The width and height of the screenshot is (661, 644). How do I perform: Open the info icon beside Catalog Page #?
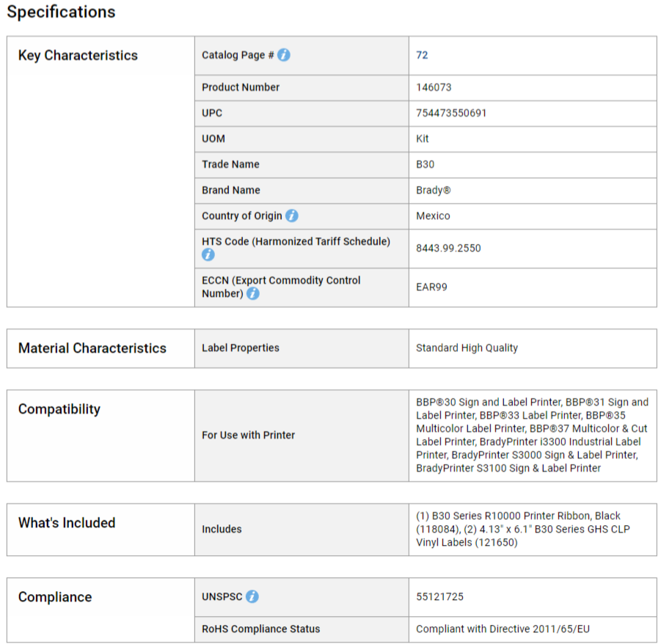(284, 55)
